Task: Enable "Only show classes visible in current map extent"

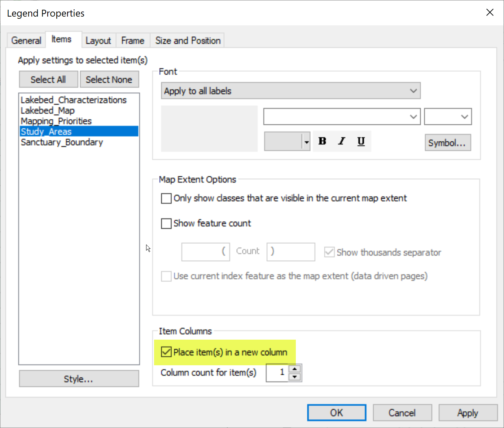Action: tap(166, 198)
